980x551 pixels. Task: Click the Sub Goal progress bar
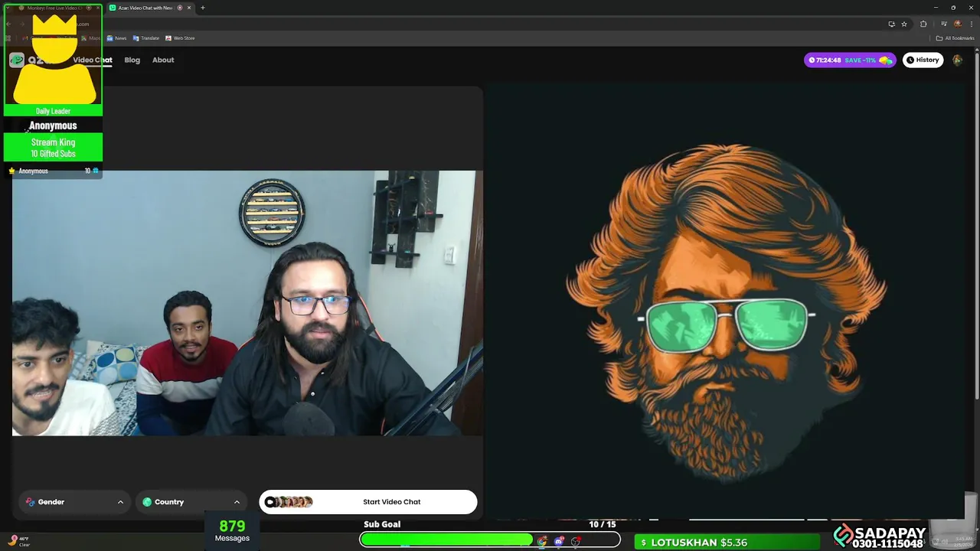point(490,540)
